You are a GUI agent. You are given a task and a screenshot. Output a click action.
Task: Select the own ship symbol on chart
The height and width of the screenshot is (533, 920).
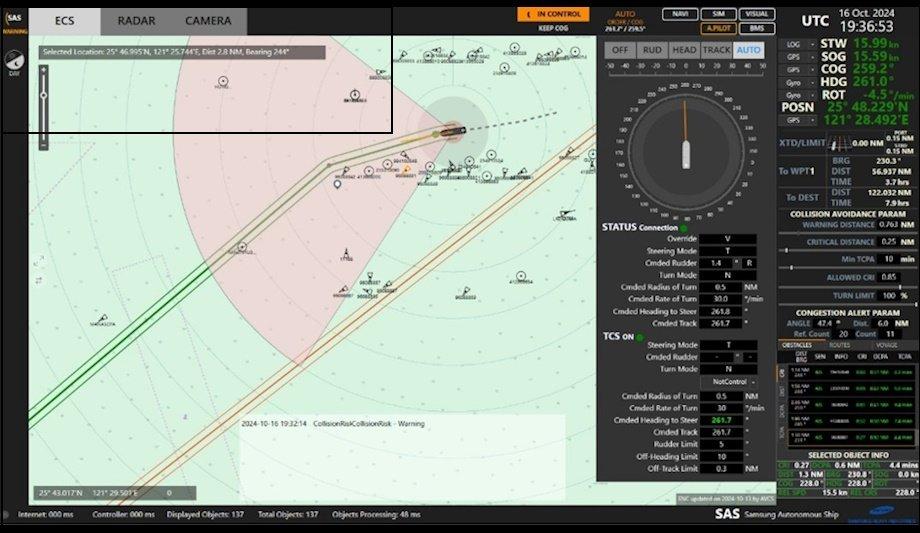tap(452, 131)
